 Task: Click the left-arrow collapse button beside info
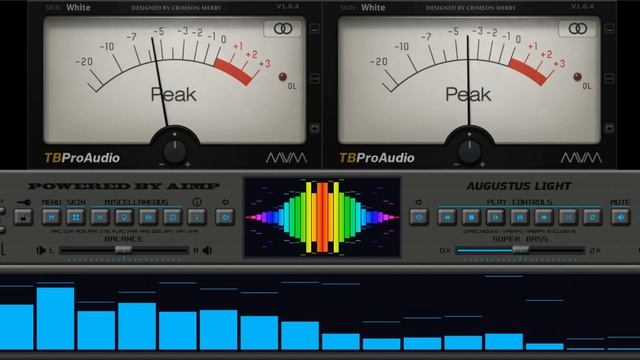(x=225, y=217)
